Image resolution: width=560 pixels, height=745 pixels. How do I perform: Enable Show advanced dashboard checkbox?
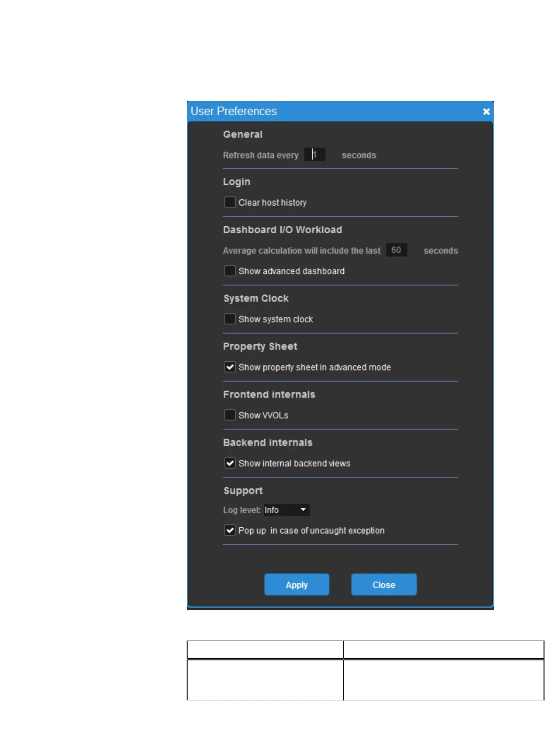tap(230, 271)
